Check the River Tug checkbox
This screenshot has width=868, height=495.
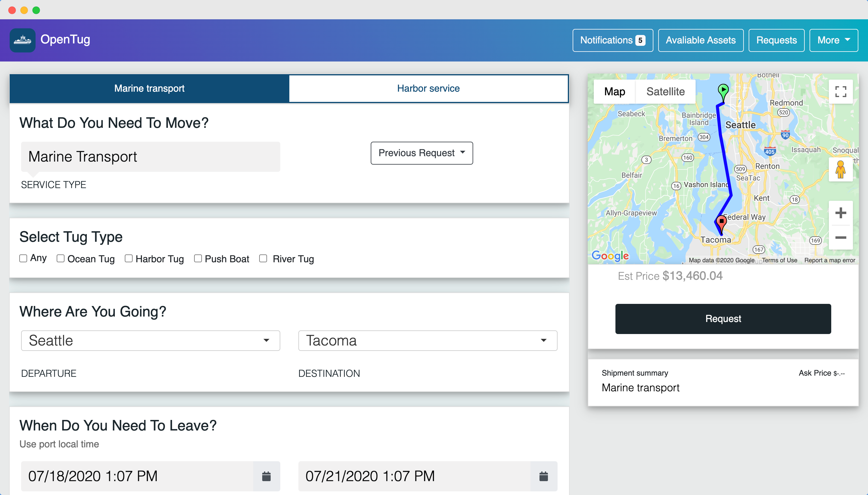[x=263, y=258]
